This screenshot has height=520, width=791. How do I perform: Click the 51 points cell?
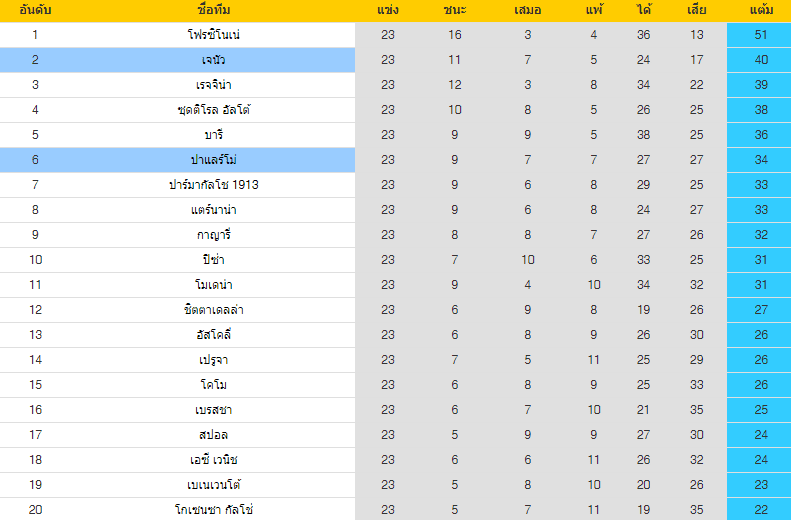click(x=761, y=35)
